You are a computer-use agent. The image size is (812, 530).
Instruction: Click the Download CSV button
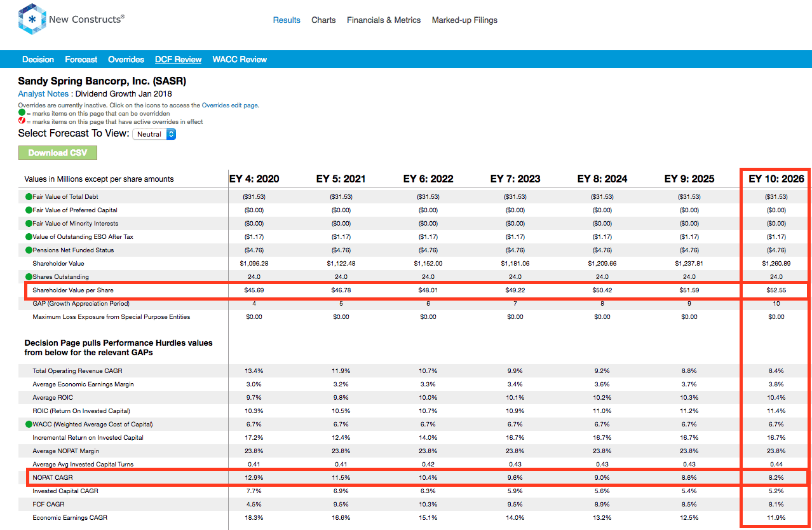[x=58, y=153]
